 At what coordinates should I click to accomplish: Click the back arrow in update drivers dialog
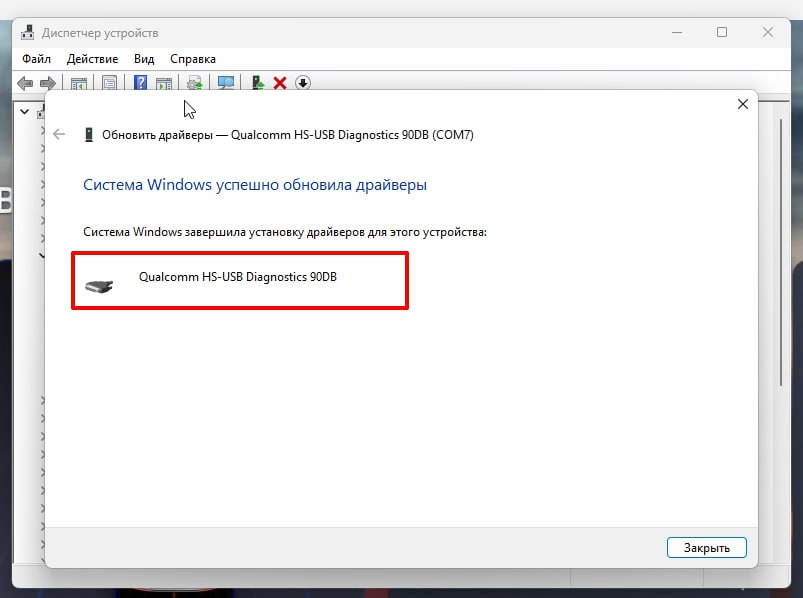tap(59, 135)
